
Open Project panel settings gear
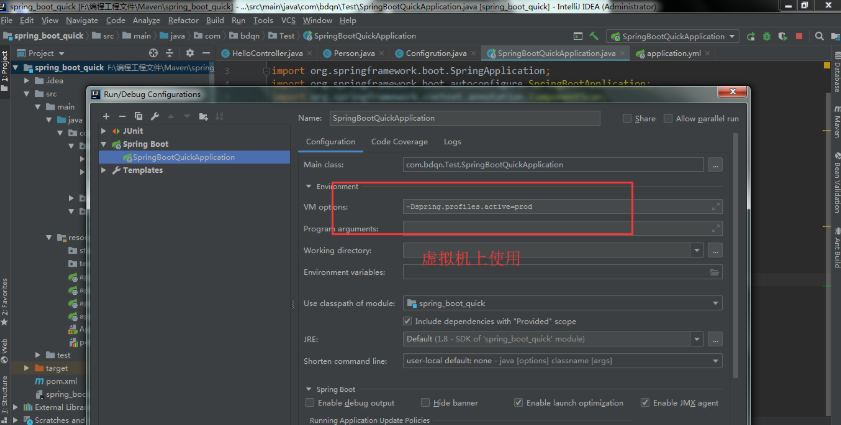click(190, 53)
